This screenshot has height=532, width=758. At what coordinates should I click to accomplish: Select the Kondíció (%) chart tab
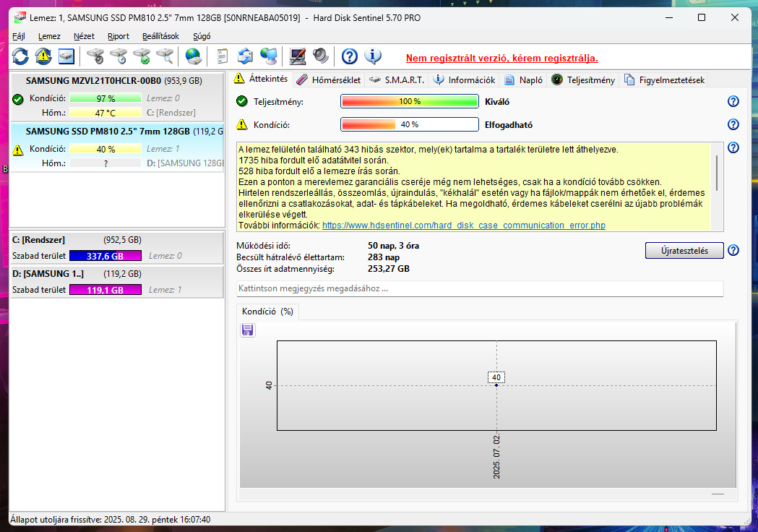point(267,312)
